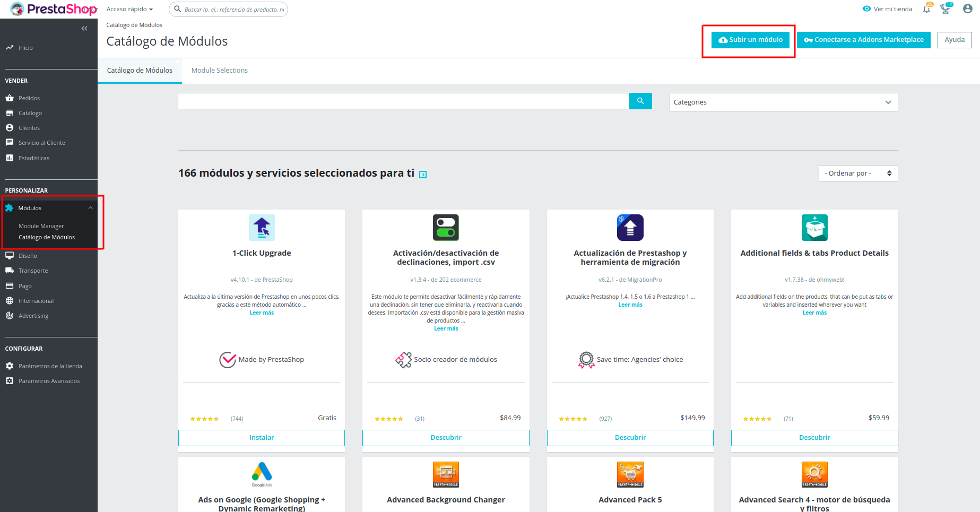Select Catálogo de Módulos submenu item
This screenshot has width=980, height=512.
(x=47, y=237)
